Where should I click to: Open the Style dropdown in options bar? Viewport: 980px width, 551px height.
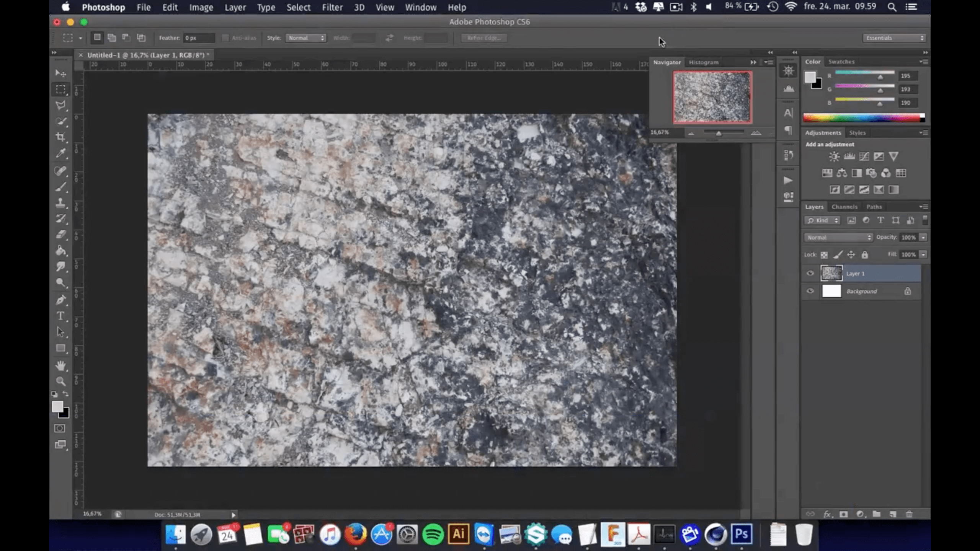click(x=305, y=38)
